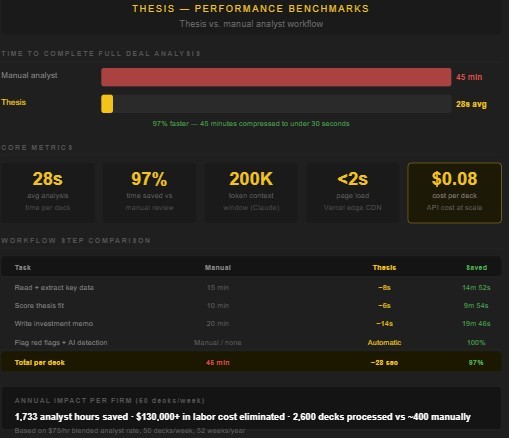The width and height of the screenshot is (509, 438).
Task: Click the red Manual analyst 45 min bar
Action: pyautogui.click(x=276, y=77)
